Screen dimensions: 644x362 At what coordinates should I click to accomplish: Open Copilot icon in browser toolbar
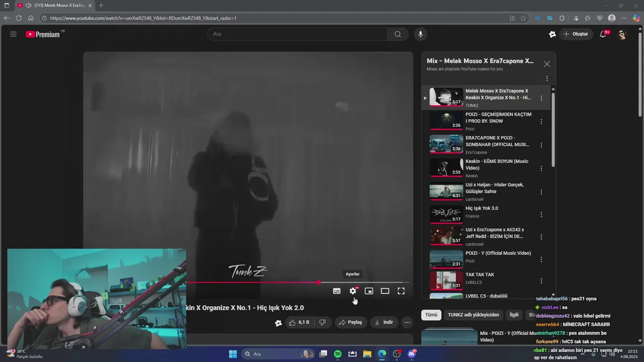(636, 18)
